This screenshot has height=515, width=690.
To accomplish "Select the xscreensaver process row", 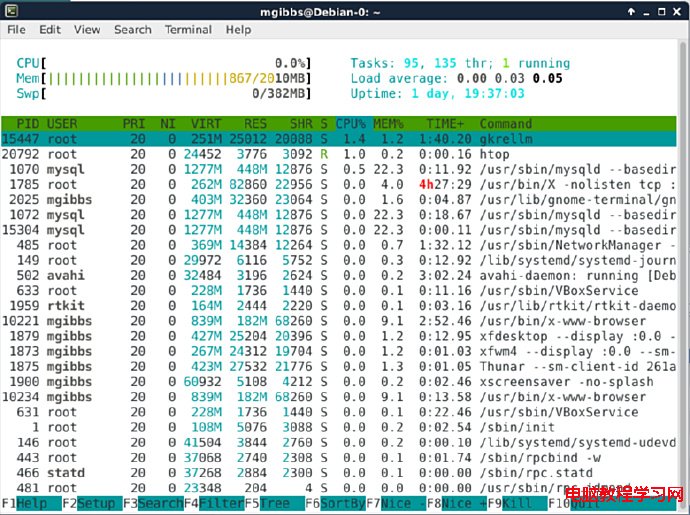I will tap(339, 382).
